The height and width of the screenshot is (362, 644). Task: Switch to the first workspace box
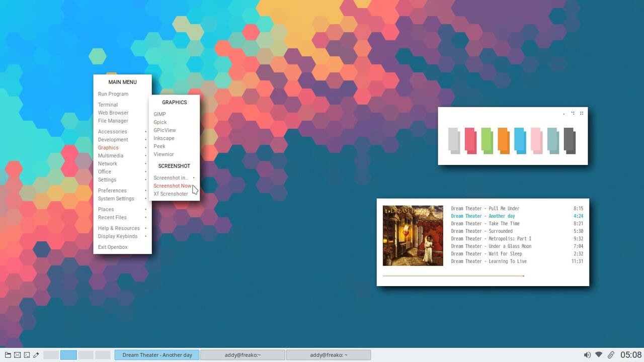[x=51, y=355]
